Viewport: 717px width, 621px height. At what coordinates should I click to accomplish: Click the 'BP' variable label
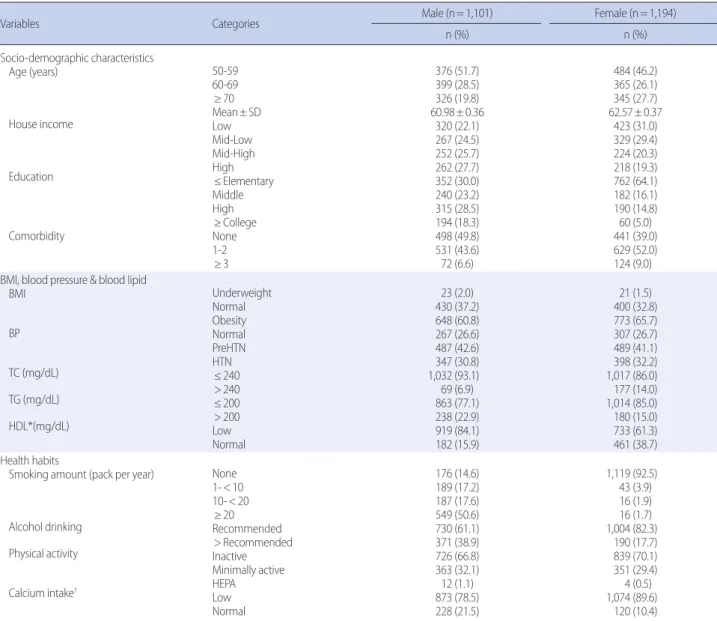coord(14,333)
